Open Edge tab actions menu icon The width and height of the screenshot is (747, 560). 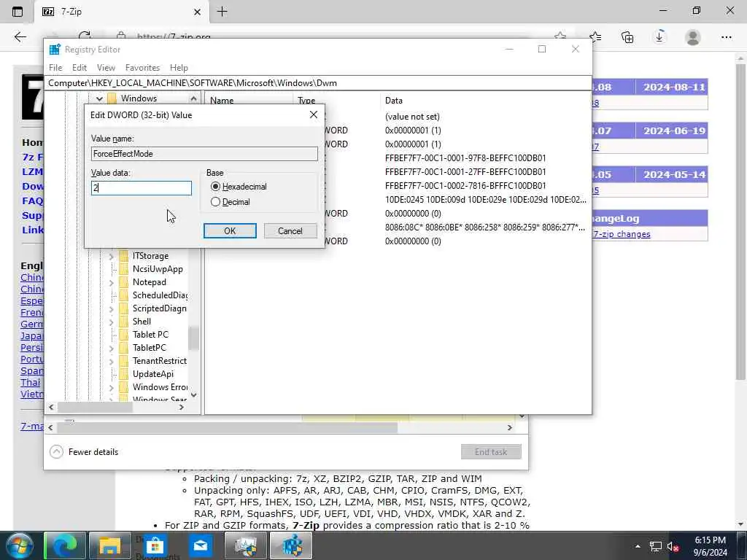pos(18,12)
